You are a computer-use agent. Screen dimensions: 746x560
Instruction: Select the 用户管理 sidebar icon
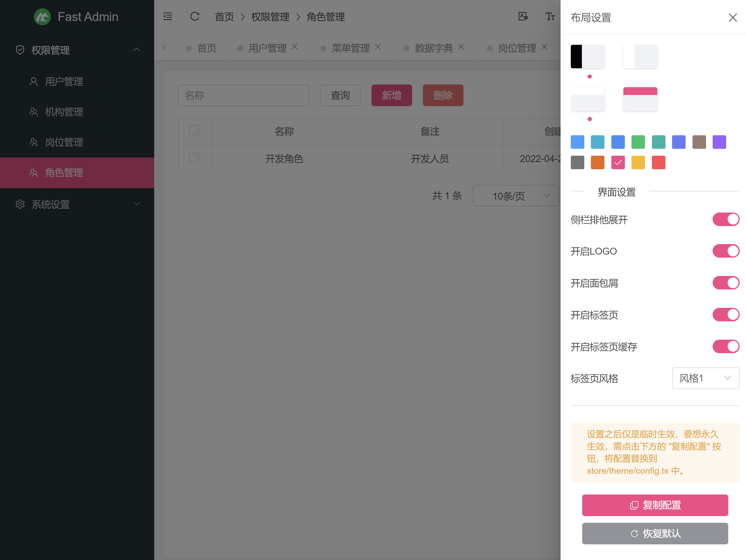34,81
